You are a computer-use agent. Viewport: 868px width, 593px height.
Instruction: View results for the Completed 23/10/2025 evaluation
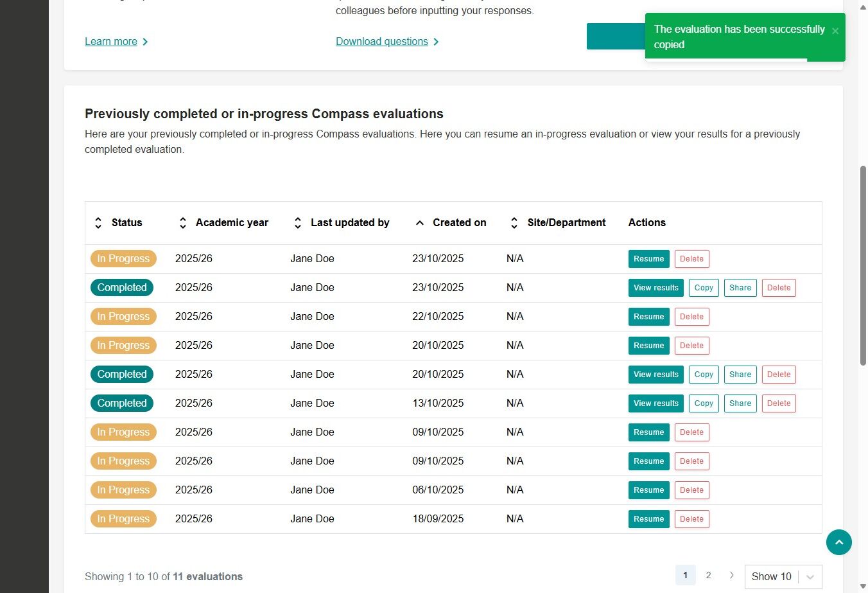pos(656,288)
